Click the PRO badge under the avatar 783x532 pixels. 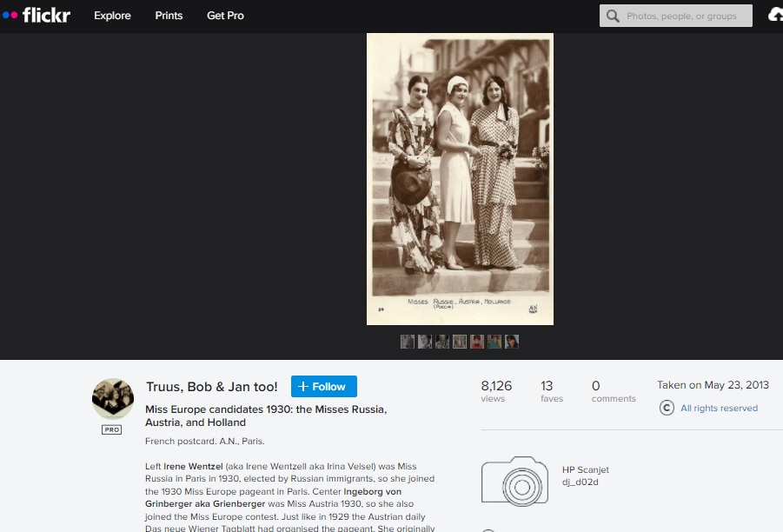point(112,429)
